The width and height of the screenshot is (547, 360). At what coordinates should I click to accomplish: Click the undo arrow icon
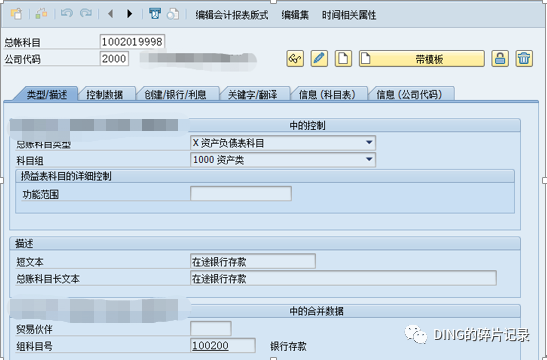point(66,14)
